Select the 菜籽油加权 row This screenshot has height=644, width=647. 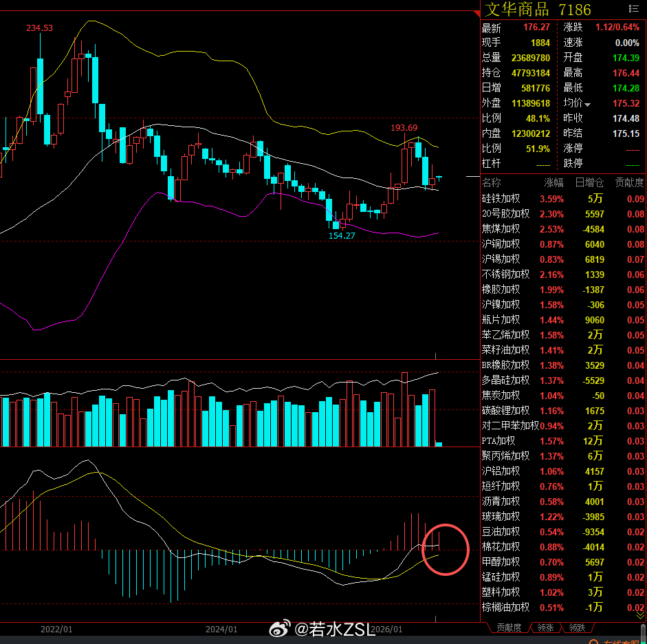pyautogui.click(x=563, y=350)
